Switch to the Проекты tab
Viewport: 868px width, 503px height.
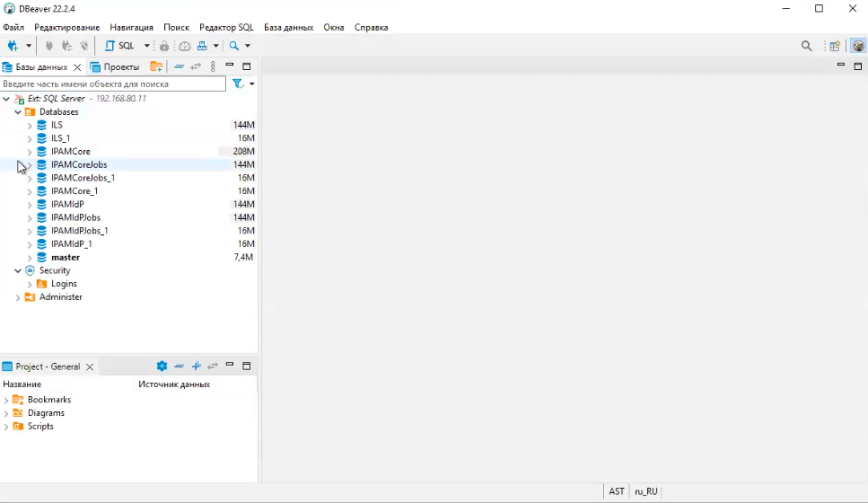[x=115, y=67]
